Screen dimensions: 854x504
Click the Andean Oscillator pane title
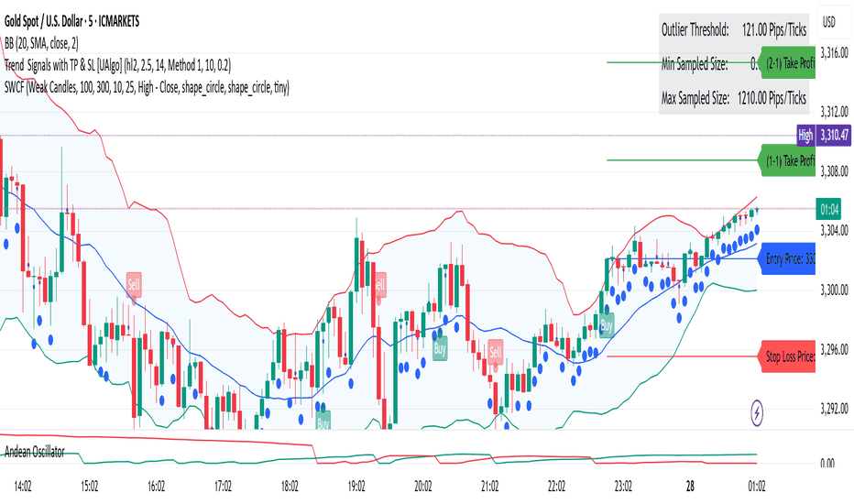(34, 451)
